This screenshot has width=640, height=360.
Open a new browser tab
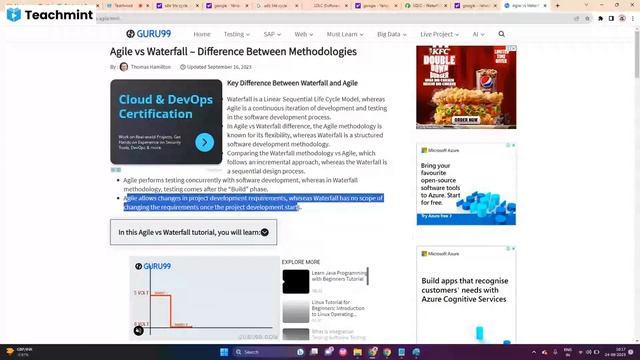(x=558, y=6)
